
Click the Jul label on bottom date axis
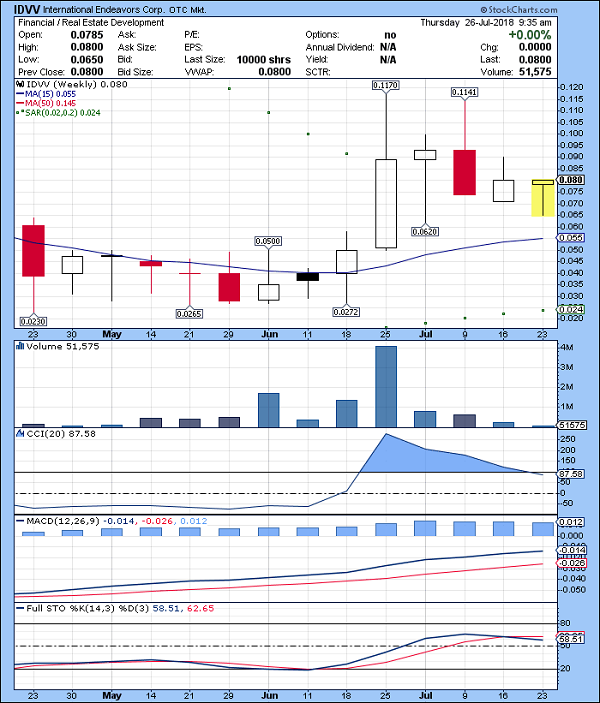tap(425, 695)
